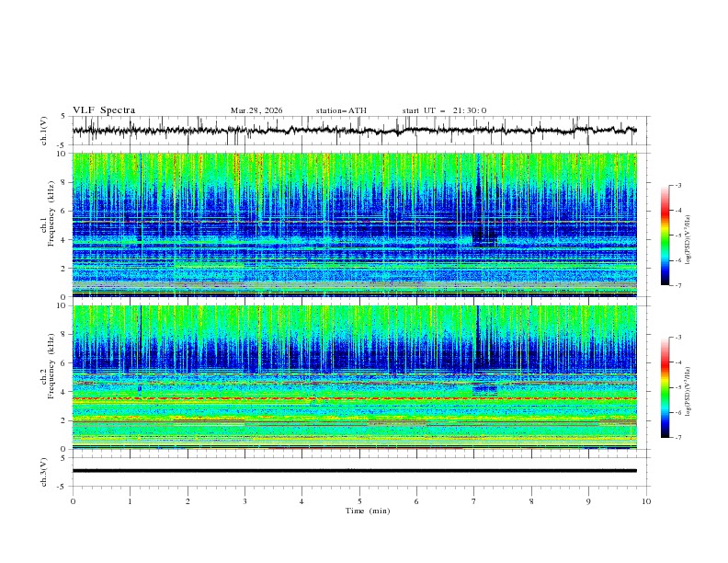Click the lower 'log(PSD)(V²/Hz)' colorbar label

pos(688,392)
